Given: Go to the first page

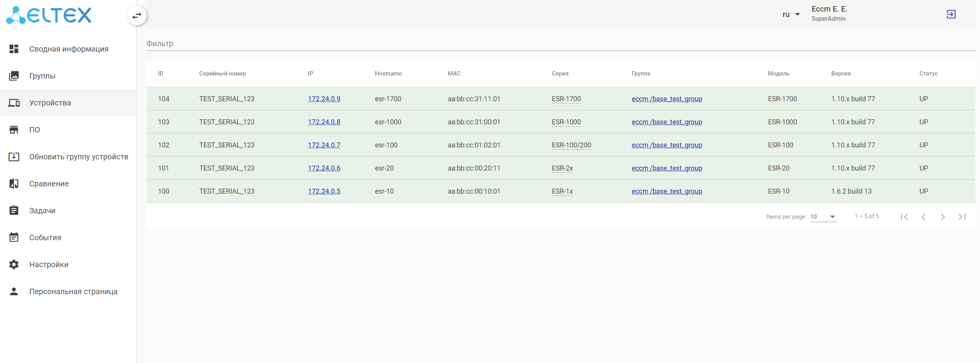Looking at the screenshot, I should (x=904, y=217).
